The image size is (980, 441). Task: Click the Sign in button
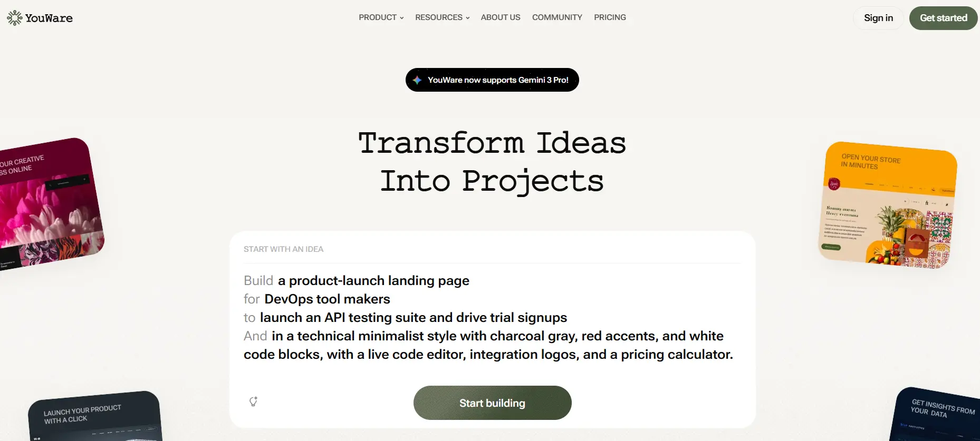pyautogui.click(x=878, y=18)
